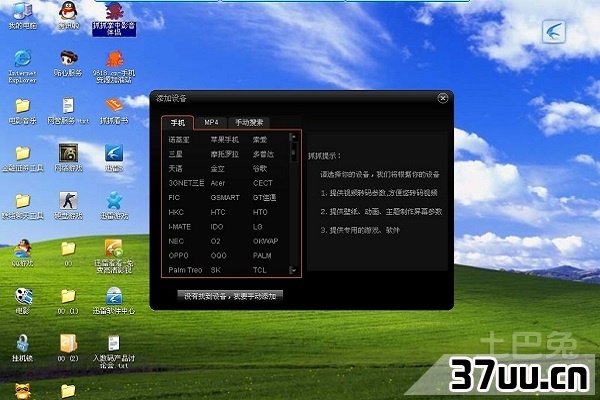Choose GSMART from the brand list
Screen dimensions: 600x400
click(x=225, y=198)
